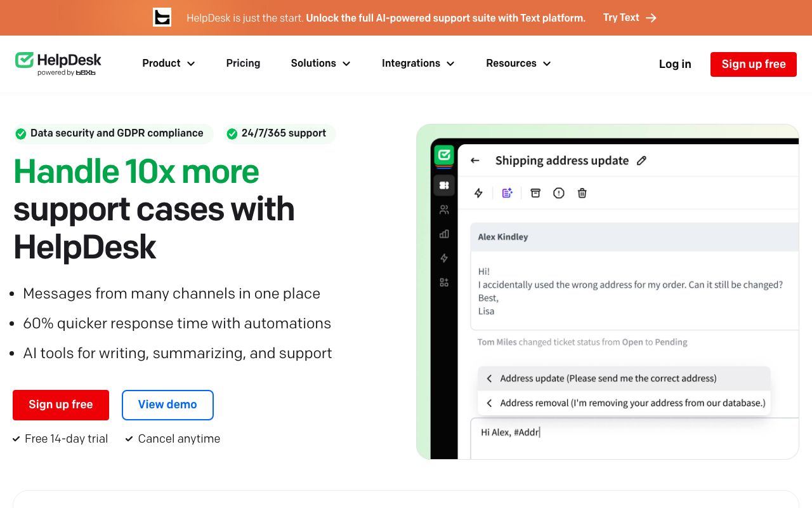Select the Address update canned response

[x=624, y=378]
